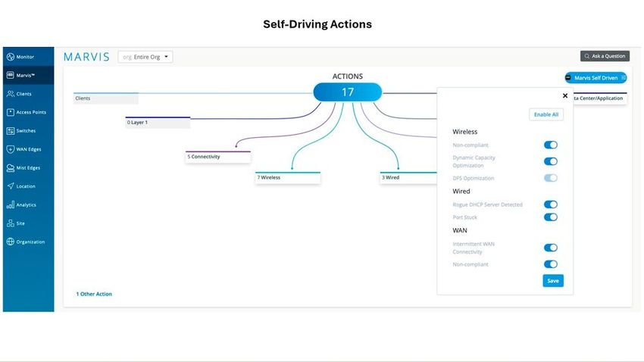Open Mist Edges menu label
644x362 pixels.
pyautogui.click(x=28, y=168)
